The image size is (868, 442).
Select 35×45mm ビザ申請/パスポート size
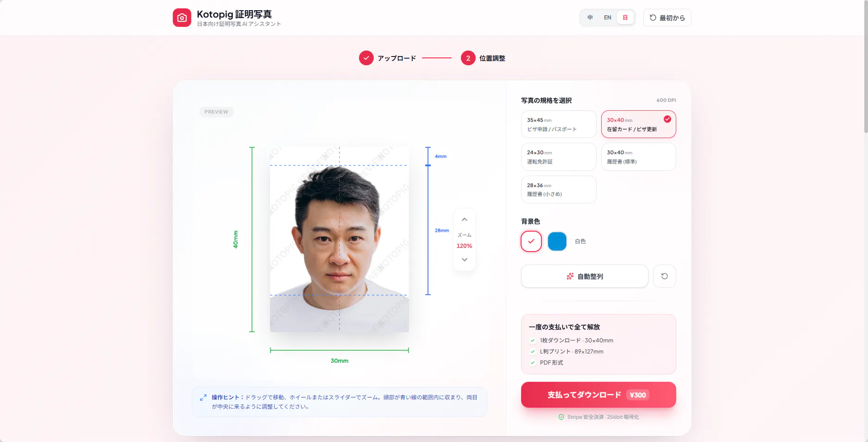(x=559, y=124)
